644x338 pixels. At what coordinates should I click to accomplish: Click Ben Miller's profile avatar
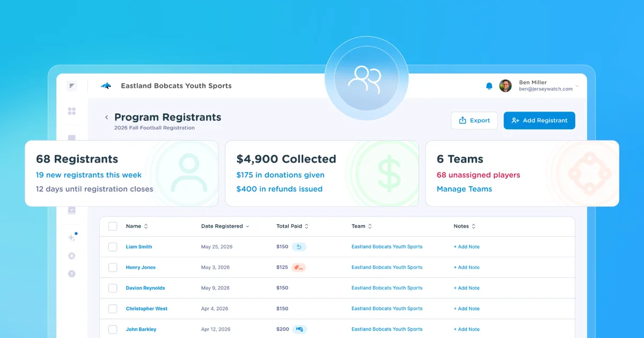506,86
